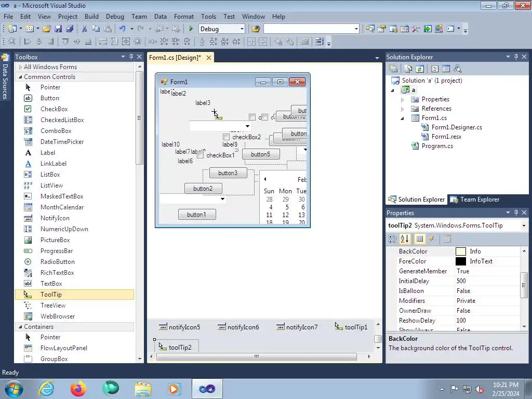The height and width of the screenshot is (399, 532).
Task: Switch Properties grid to Categorized view
Action: [x=393, y=239]
